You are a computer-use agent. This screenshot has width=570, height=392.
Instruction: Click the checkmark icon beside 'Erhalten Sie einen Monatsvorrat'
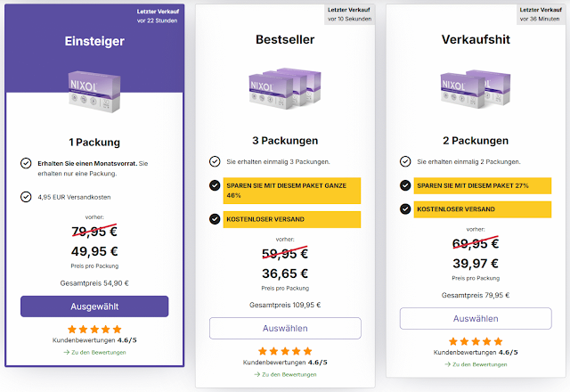(x=26, y=163)
